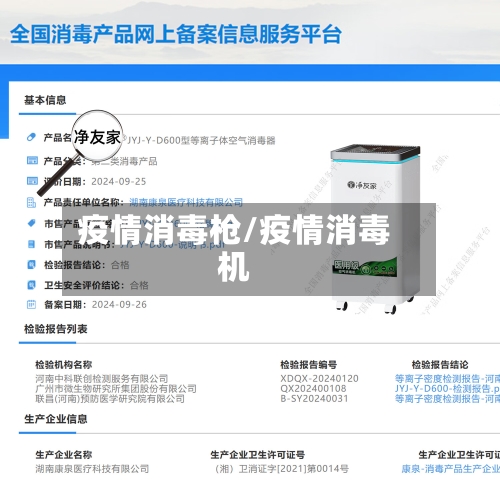Click the icon beside 卫生安全评价结论
Viewport: 500px width, 500px height.
point(31,285)
